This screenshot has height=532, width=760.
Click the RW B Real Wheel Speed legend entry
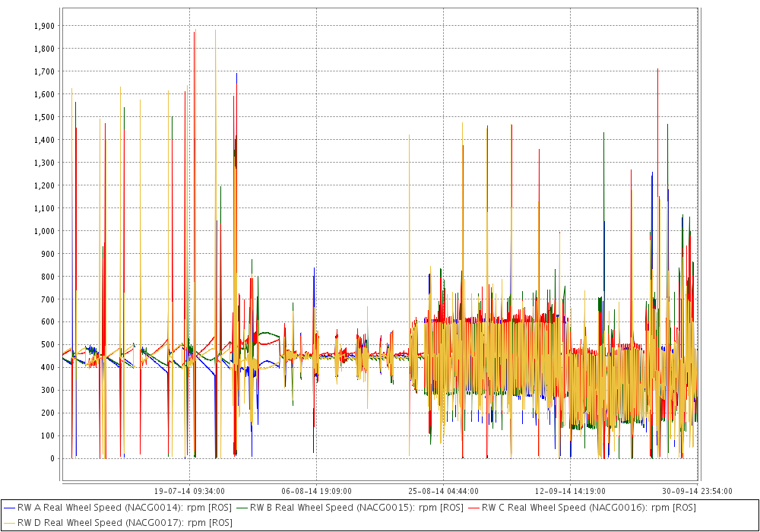point(350,508)
